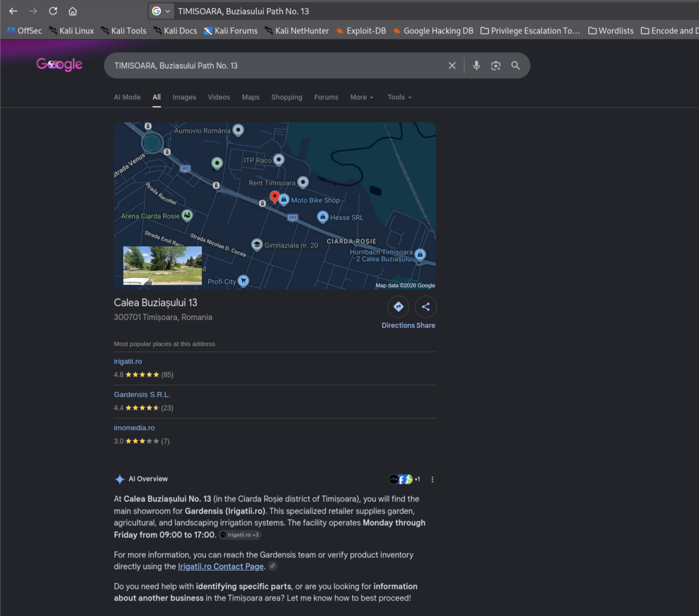
Task: Open the Kali NetHunter bookmark
Action: [x=297, y=31]
